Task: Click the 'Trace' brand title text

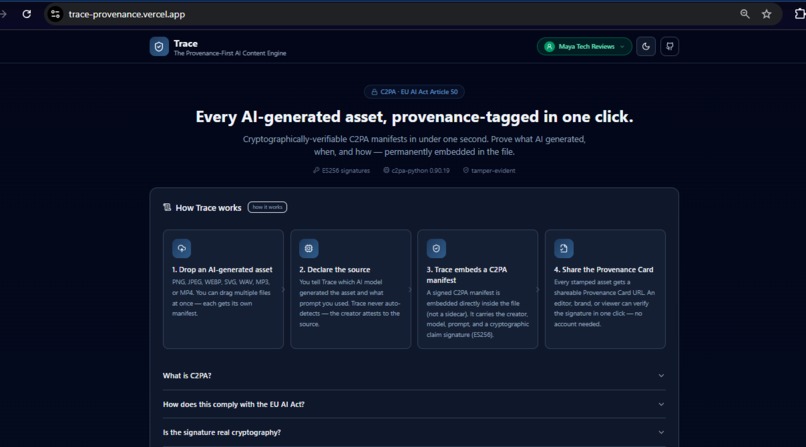Action: (x=186, y=44)
